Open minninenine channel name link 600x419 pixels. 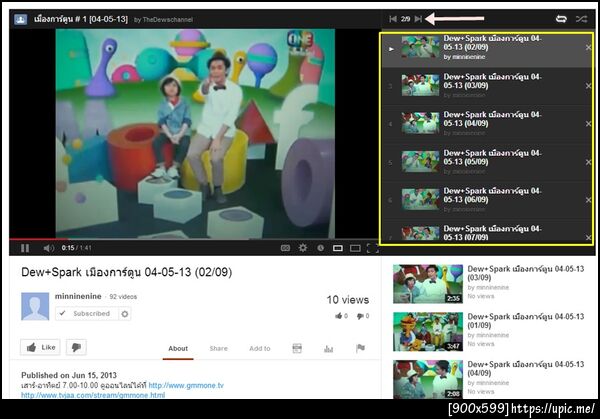click(x=78, y=296)
